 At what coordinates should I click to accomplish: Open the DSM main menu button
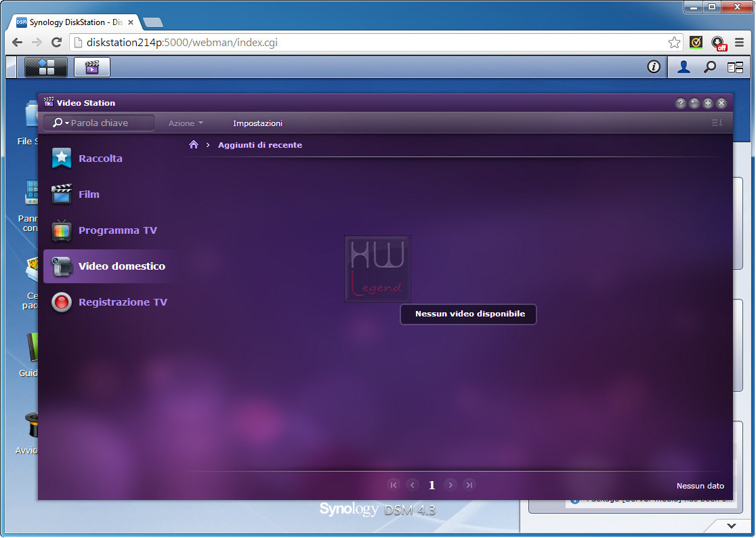click(46, 67)
